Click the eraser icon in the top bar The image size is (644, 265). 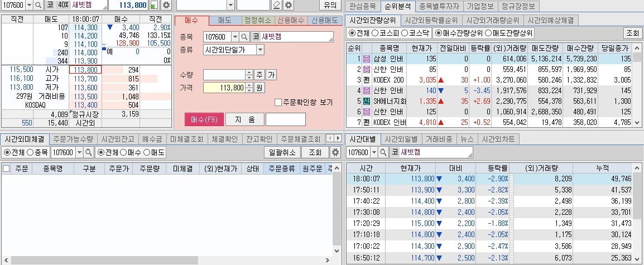(276, 5)
